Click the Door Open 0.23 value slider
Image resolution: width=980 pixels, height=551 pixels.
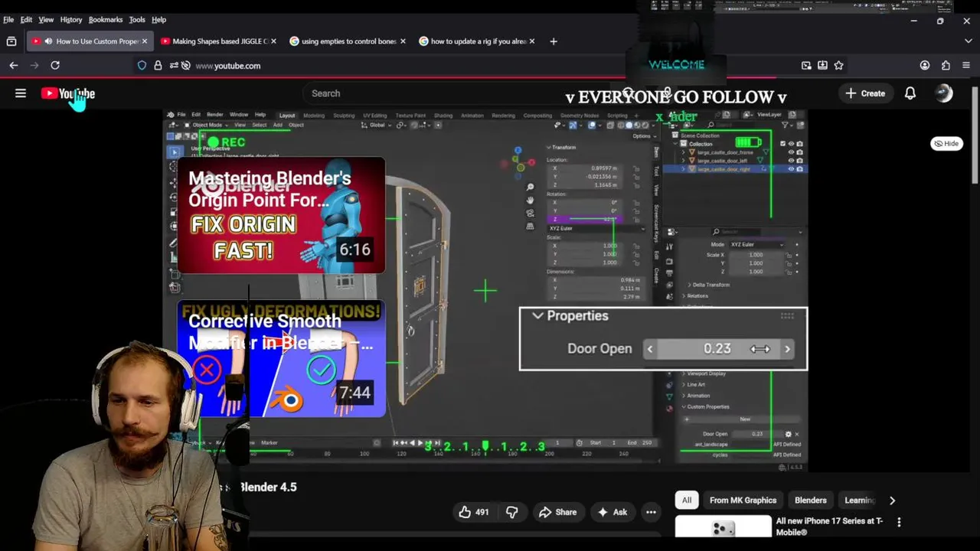pos(718,349)
